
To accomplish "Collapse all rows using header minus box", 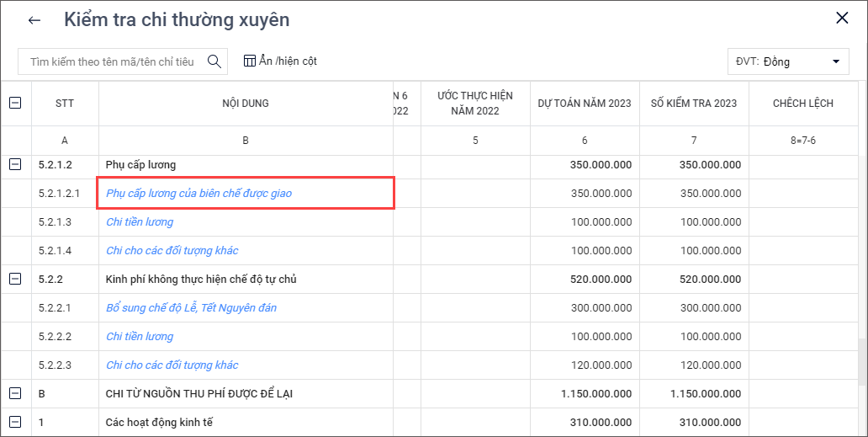I will click(x=15, y=103).
